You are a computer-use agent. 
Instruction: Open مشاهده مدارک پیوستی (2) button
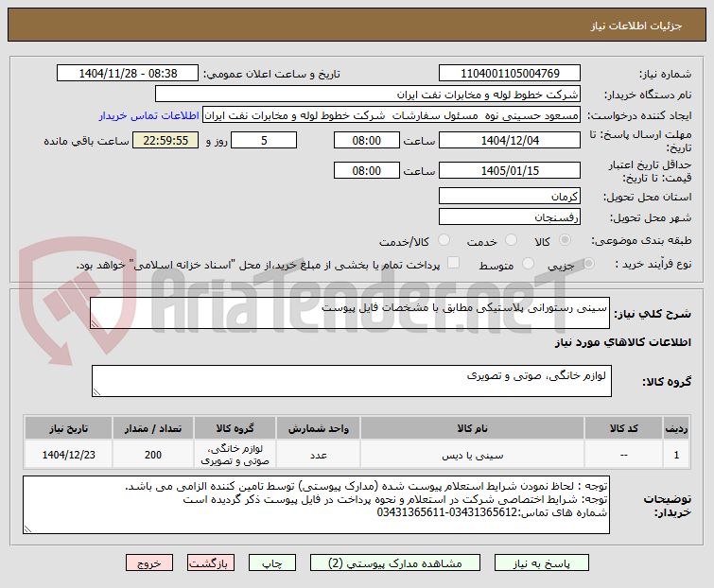click(394, 563)
